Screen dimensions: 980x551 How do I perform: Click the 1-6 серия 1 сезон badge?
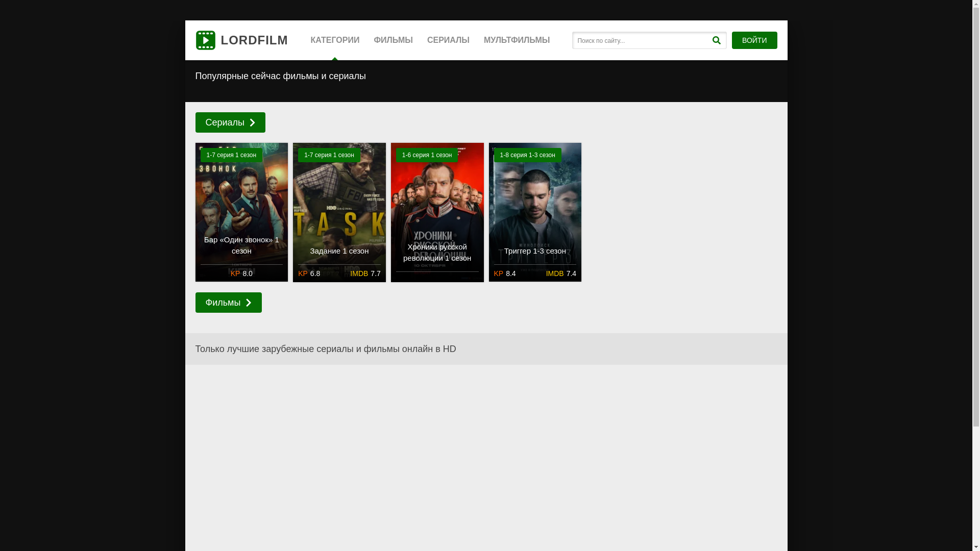coord(427,155)
